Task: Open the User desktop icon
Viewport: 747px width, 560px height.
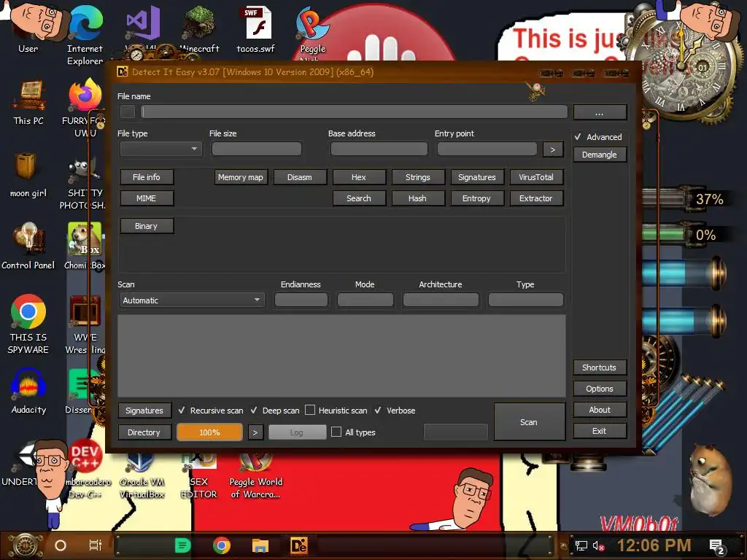Action: pyautogui.click(x=28, y=28)
